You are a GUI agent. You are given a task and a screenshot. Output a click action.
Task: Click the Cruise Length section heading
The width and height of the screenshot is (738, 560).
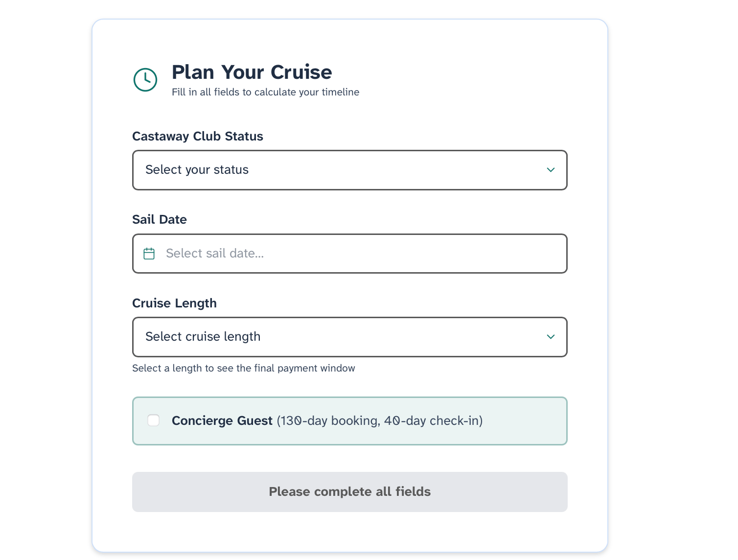[x=174, y=303]
